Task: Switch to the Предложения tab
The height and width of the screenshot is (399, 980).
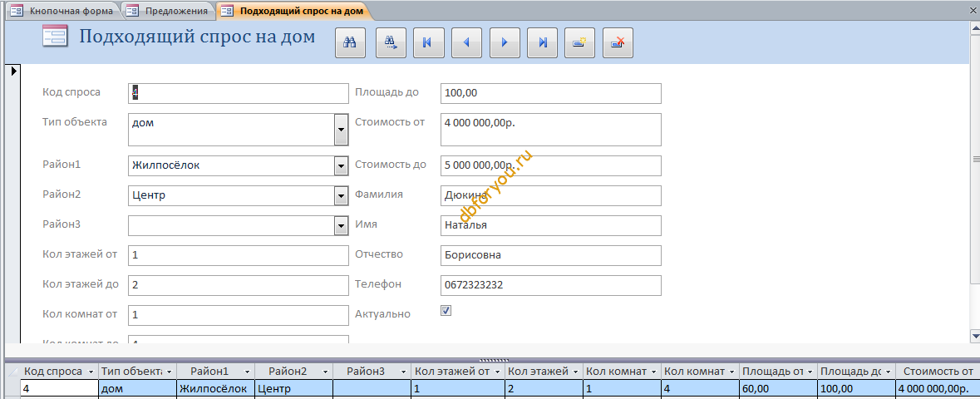Action: tap(168, 11)
